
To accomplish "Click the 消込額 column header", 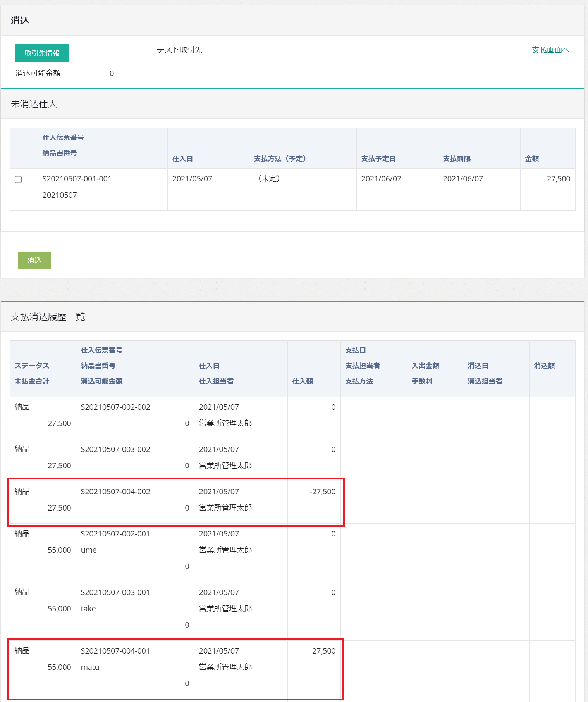I will pyautogui.click(x=544, y=366).
